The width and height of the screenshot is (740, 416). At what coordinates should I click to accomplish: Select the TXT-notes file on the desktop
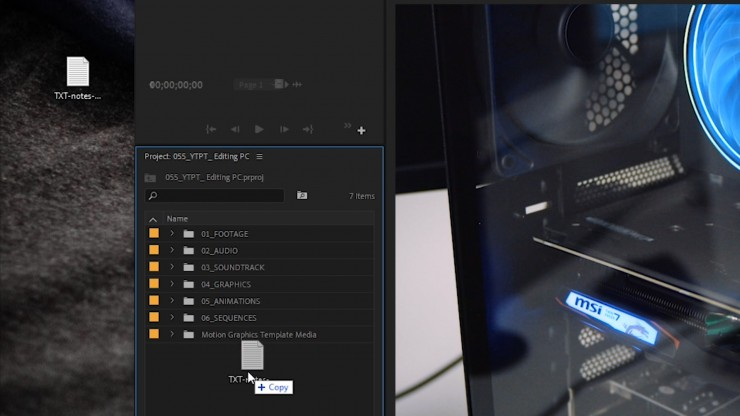coord(77,73)
